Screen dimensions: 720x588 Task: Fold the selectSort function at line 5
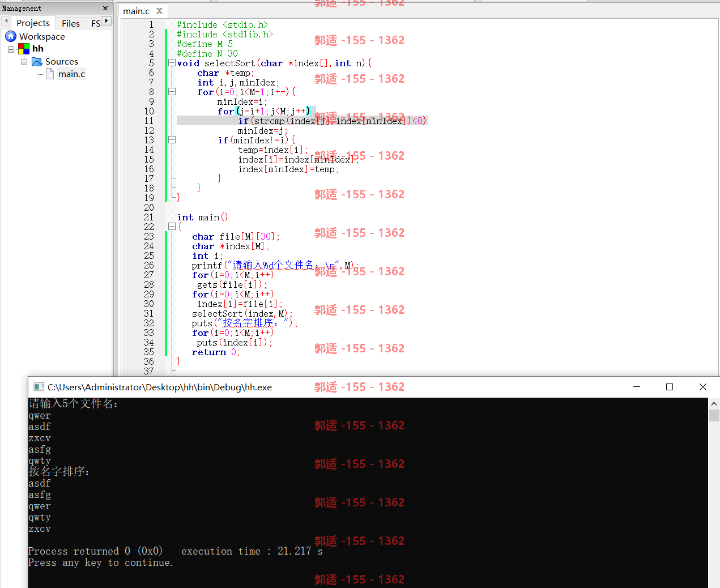click(172, 63)
